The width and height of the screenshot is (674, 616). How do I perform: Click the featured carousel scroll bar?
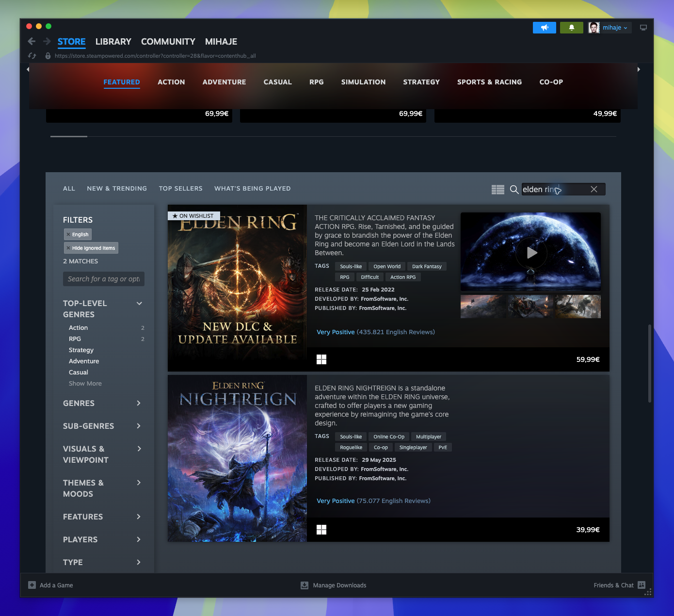[x=69, y=137]
